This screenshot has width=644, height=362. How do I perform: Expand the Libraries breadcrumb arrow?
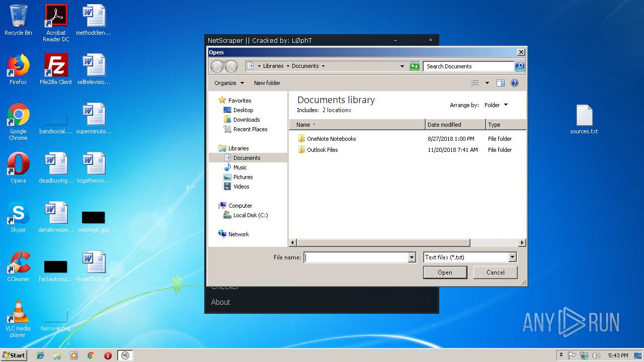point(288,66)
